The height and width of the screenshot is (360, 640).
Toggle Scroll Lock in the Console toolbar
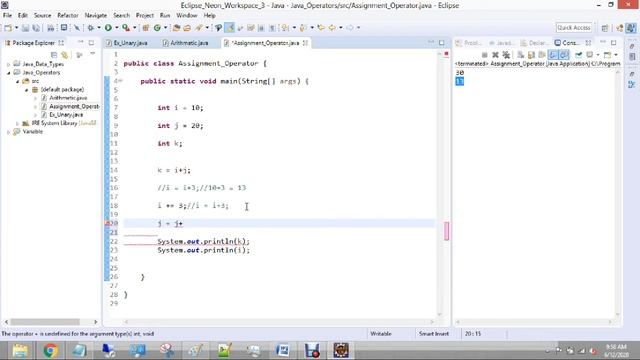[x=531, y=55]
